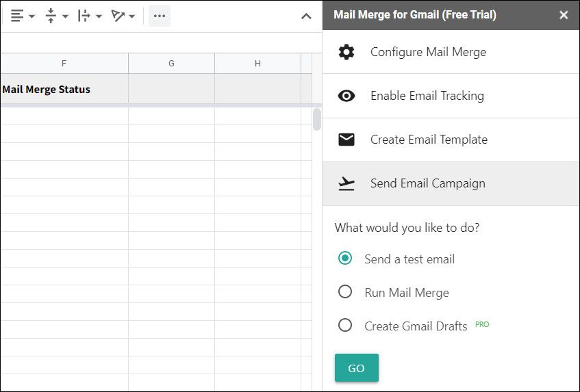Collapse the toolbar with the up chevron
The width and height of the screenshot is (580, 392).
[306, 16]
